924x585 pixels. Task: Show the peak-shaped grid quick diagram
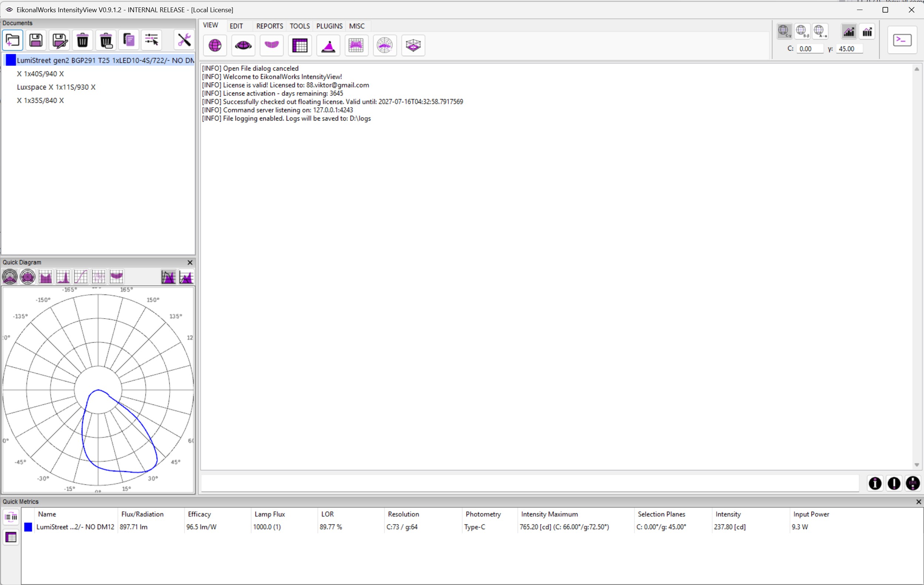63,276
